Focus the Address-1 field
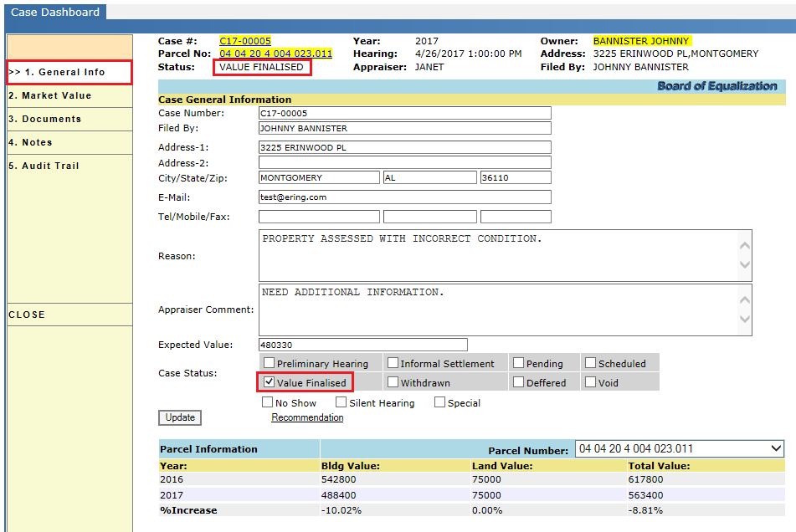The width and height of the screenshot is (796, 532). (404, 147)
